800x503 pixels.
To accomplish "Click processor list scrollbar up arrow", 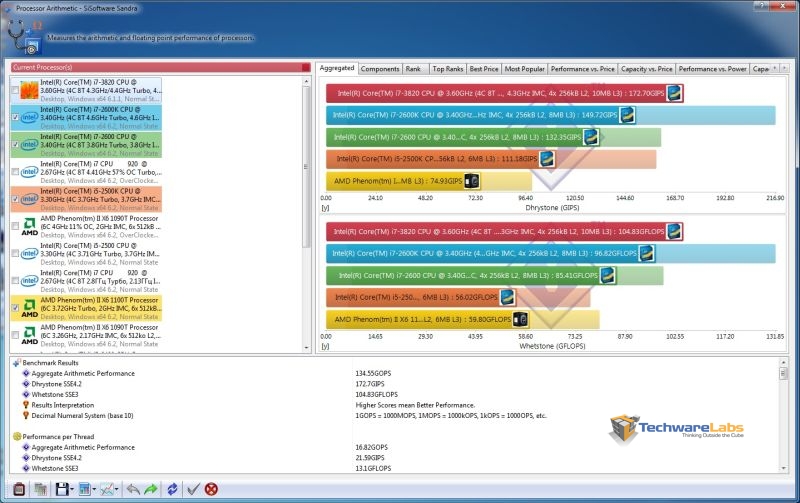I will [x=306, y=82].
